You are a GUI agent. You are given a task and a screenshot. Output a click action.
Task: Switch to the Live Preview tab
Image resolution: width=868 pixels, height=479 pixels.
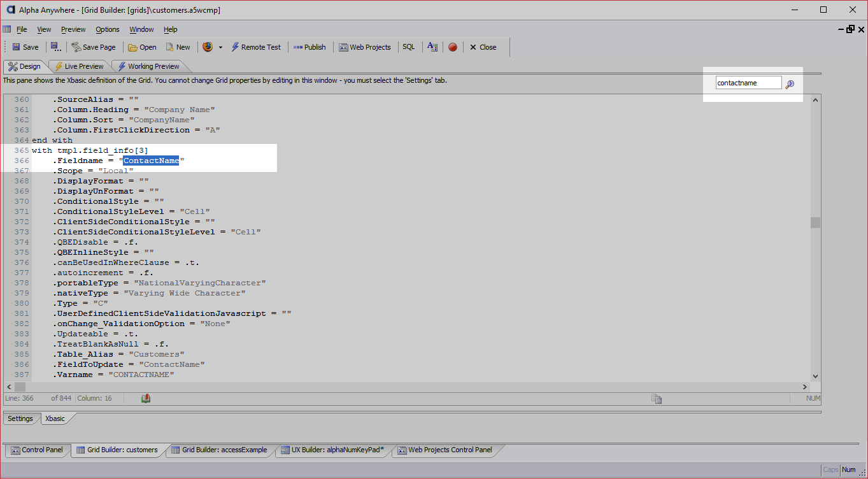(79, 66)
